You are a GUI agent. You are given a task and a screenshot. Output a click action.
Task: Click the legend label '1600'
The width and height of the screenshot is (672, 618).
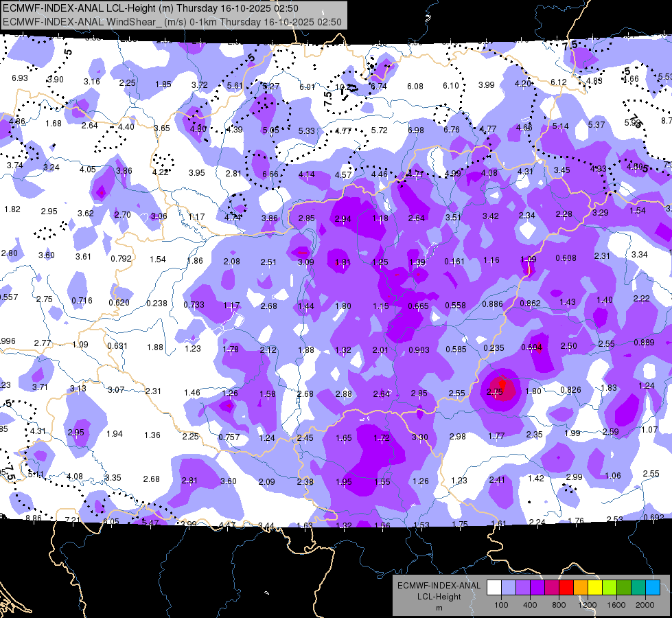[x=616, y=605]
